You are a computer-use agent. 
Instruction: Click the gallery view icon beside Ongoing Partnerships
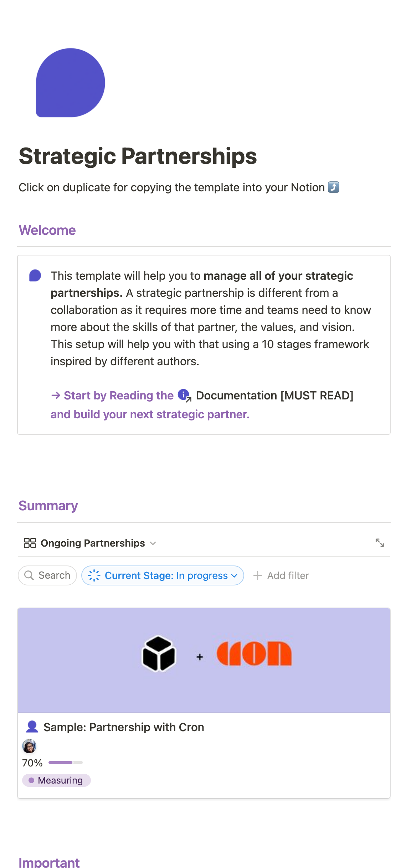click(30, 543)
